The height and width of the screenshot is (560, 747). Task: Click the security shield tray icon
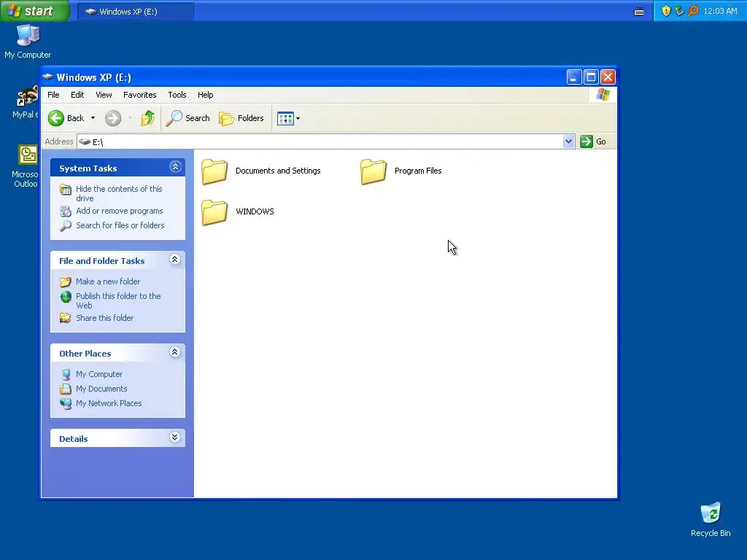[x=666, y=11]
